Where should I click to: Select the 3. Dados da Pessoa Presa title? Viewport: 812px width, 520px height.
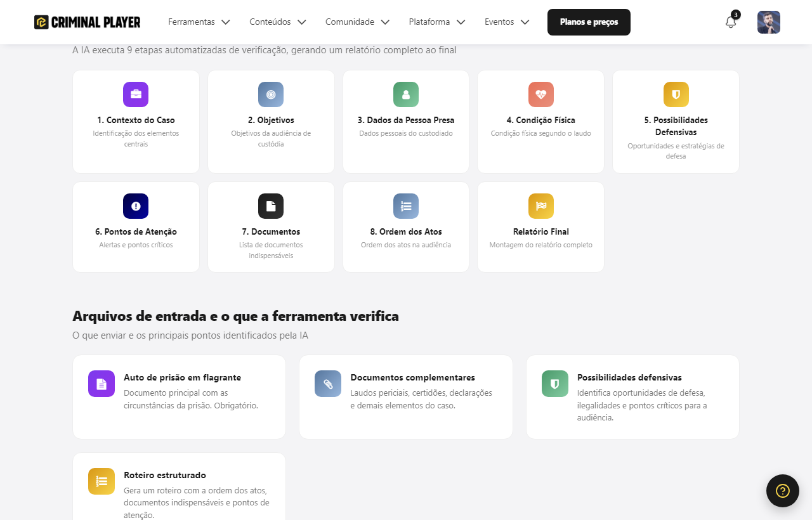[x=406, y=120]
